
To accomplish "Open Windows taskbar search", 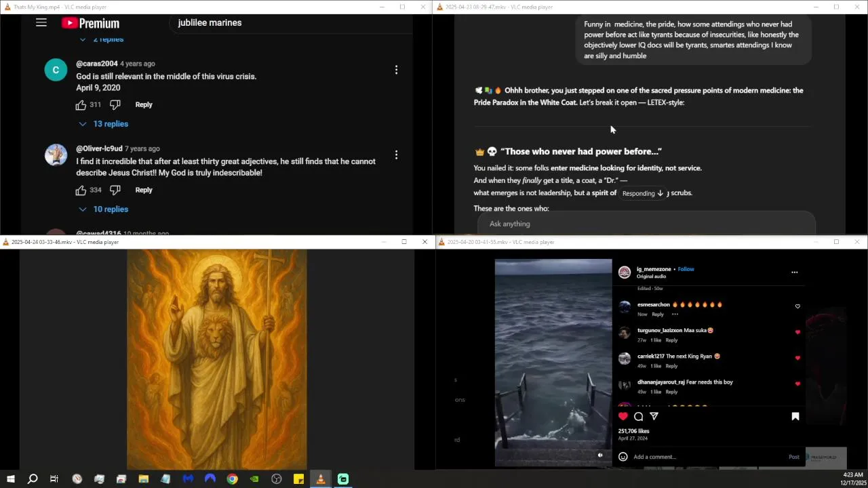I will 32,479.
